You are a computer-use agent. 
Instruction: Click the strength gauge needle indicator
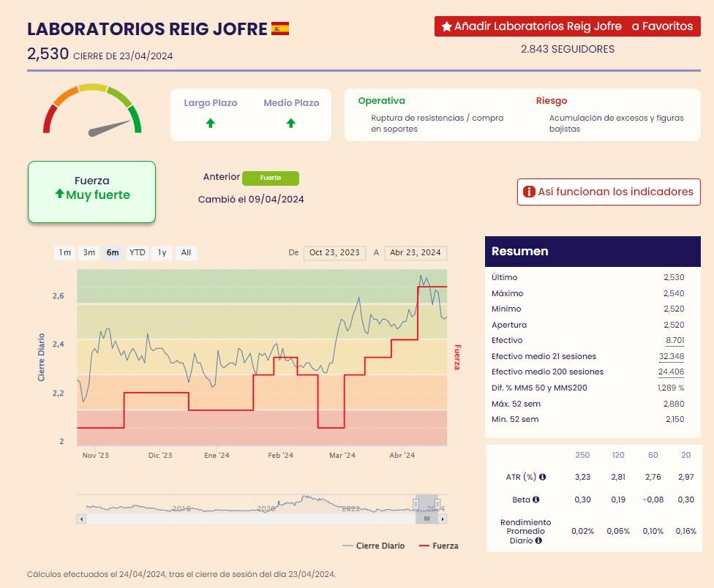pyautogui.click(x=109, y=128)
